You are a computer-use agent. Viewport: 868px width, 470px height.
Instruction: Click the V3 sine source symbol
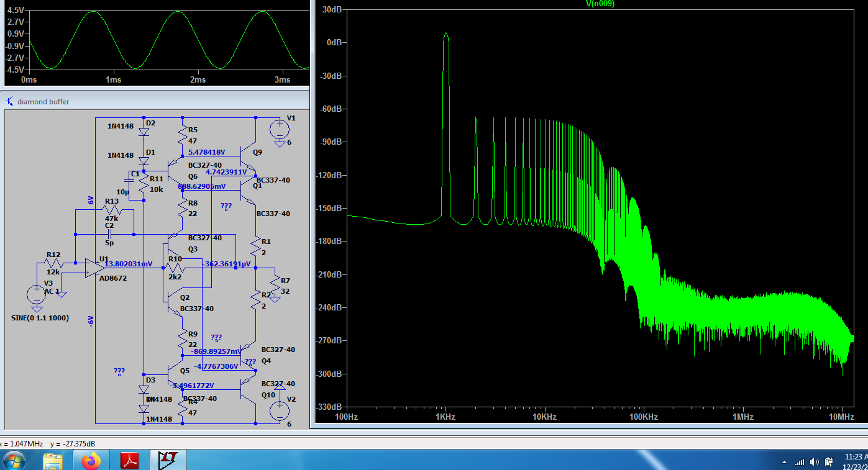click(37, 295)
